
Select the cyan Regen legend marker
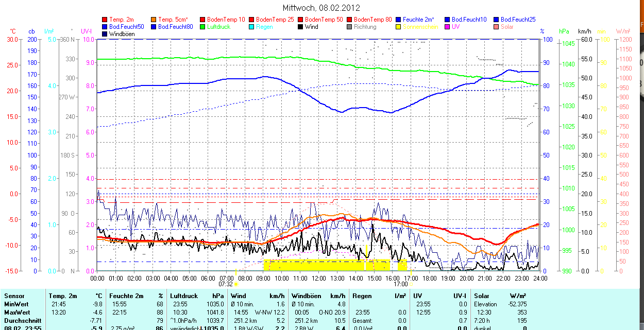252,27
